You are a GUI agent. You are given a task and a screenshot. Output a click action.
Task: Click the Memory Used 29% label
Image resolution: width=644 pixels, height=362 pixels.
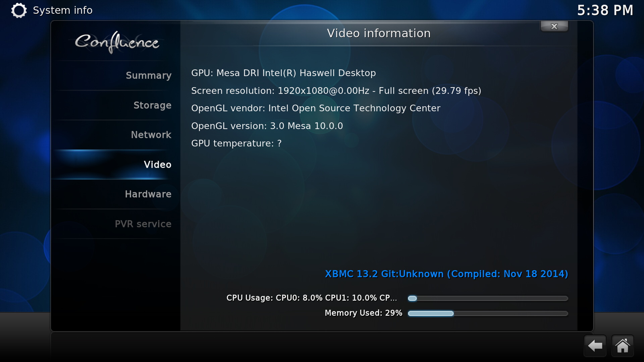tap(364, 313)
